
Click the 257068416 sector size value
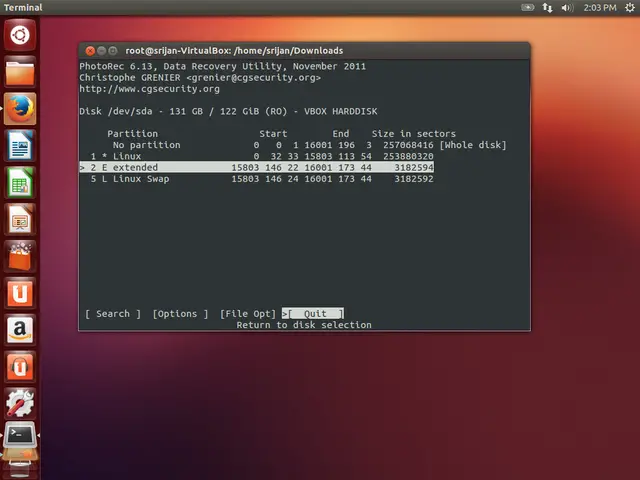point(408,145)
